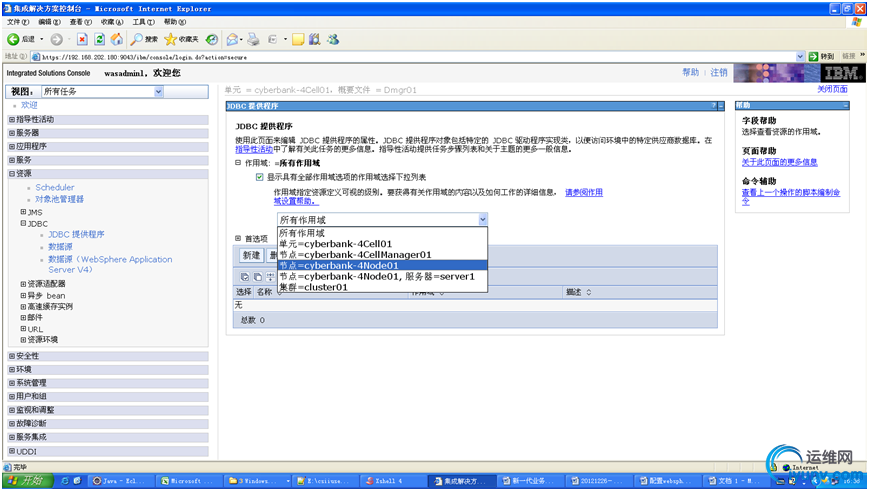
Task: Select 节点=cyberbank-4CellManager01 option
Action: (x=382, y=255)
